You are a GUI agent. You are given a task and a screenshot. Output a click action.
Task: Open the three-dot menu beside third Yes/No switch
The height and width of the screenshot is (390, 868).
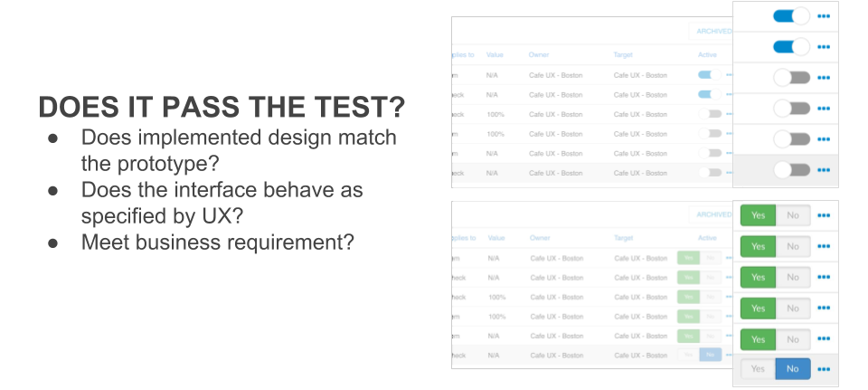[824, 277]
